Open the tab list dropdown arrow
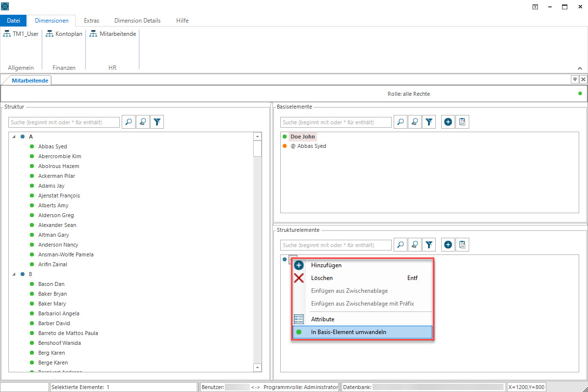 (575, 79)
